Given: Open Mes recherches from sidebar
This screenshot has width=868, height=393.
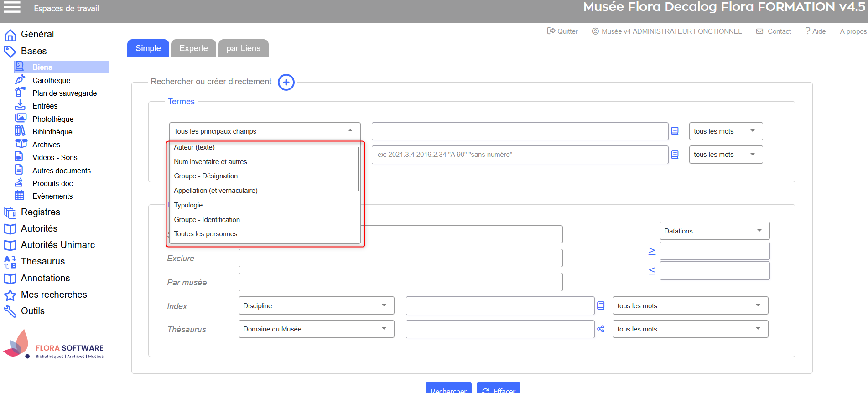Looking at the screenshot, I should tap(54, 295).
